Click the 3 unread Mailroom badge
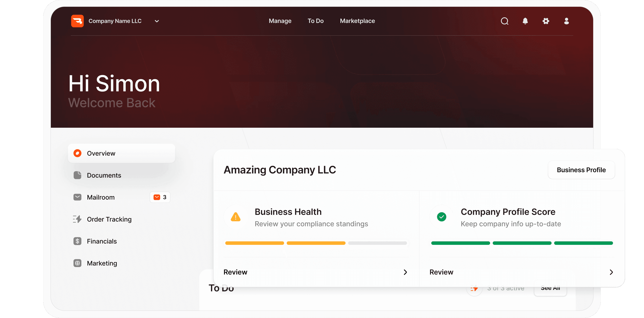Image resolution: width=644 pixels, height=318 pixels. click(160, 197)
